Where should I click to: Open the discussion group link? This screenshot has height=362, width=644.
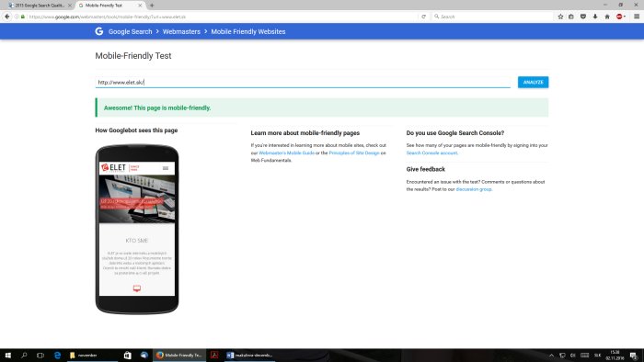coord(474,189)
